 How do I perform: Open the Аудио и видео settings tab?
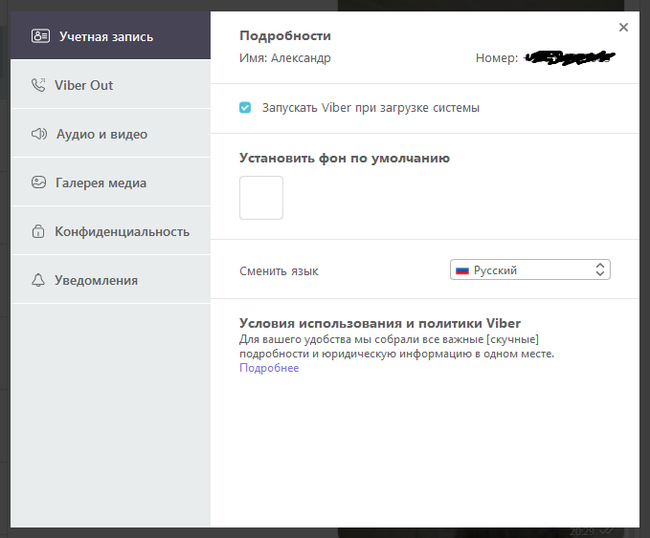click(101, 134)
